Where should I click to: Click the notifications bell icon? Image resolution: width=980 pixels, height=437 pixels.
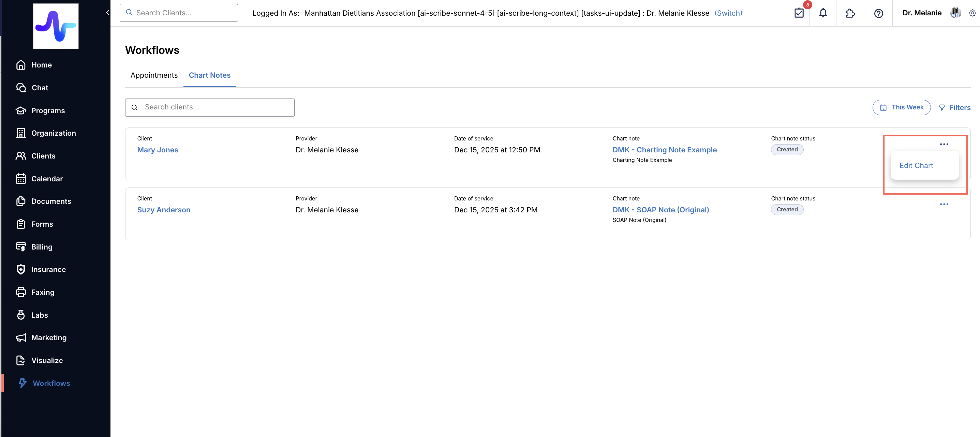[x=823, y=13]
